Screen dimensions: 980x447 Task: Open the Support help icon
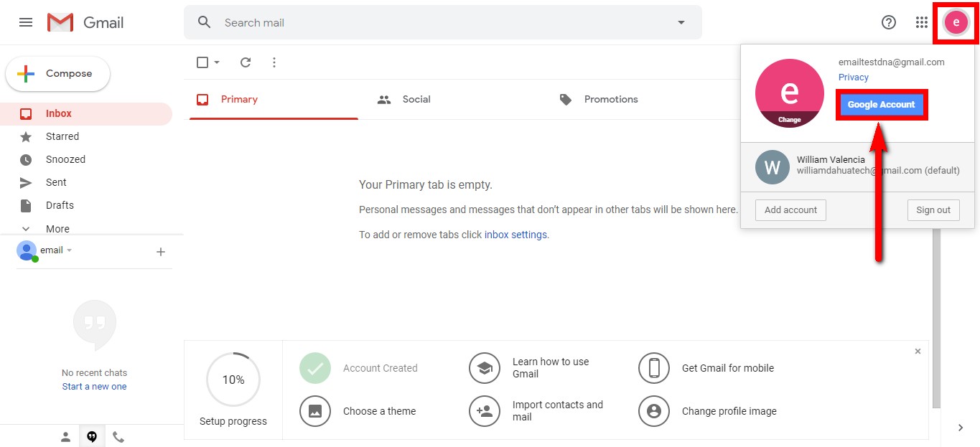click(889, 22)
